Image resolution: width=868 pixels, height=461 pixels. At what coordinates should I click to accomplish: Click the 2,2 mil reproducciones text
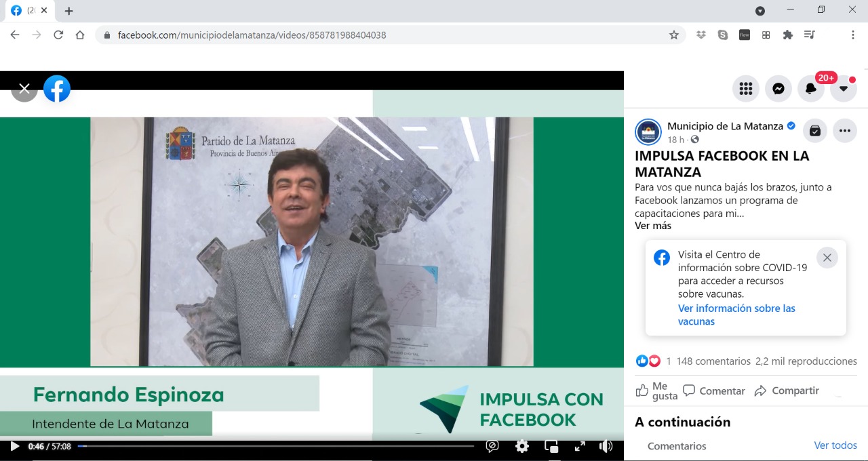[x=806, y=361]
